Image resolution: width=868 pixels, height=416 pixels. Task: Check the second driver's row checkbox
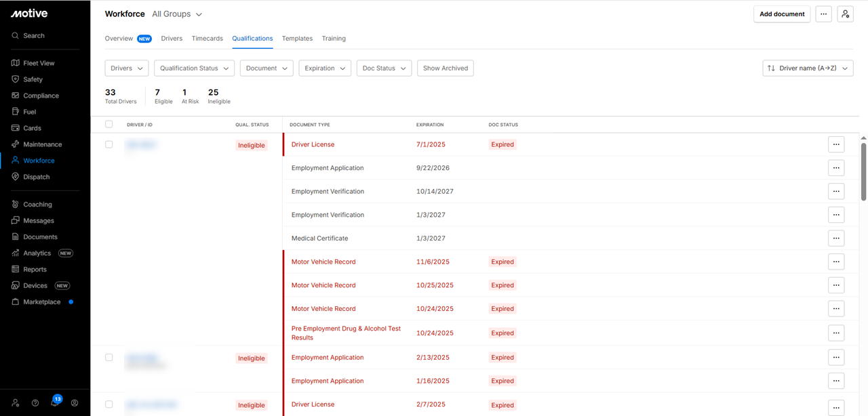[109, 357]
